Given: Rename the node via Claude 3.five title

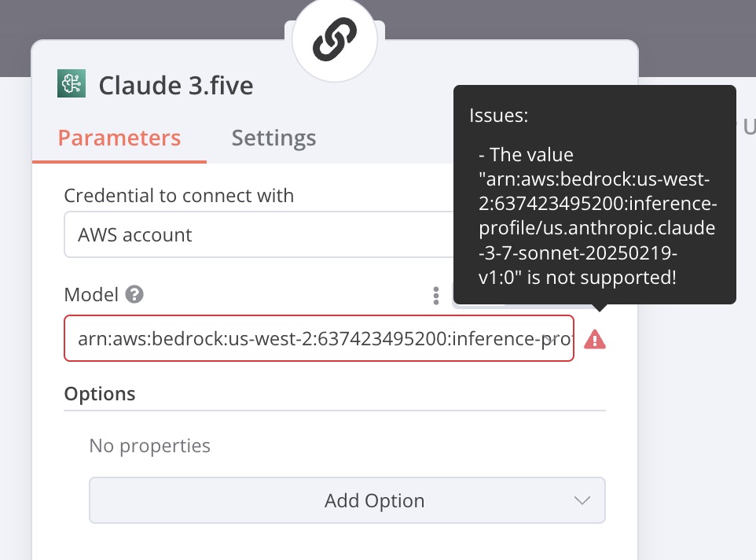Looking at the screenshot, I should (x=176, y=86).
